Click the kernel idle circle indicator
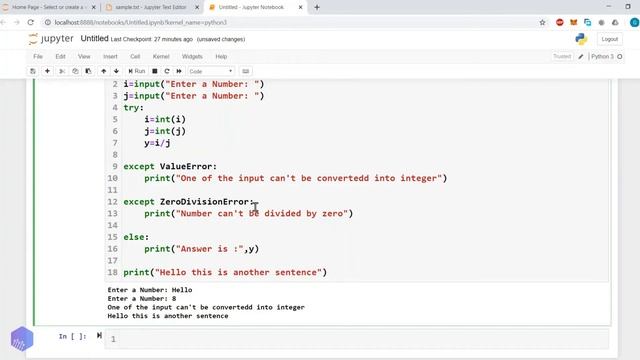 (x=620, y=56)
